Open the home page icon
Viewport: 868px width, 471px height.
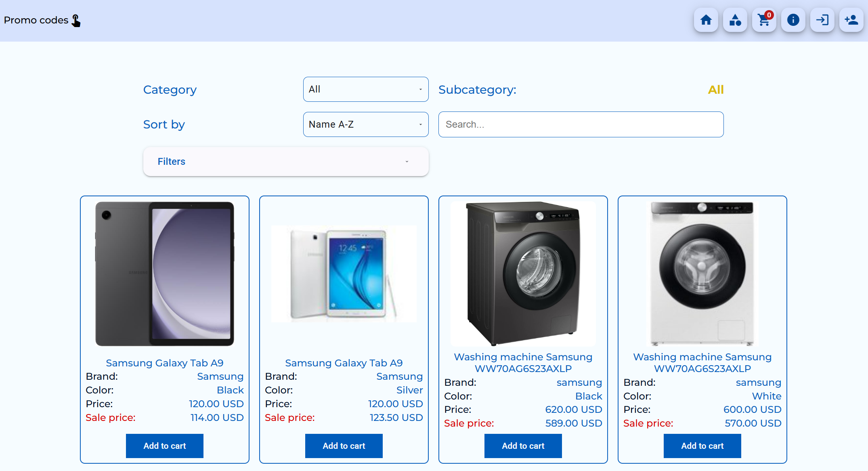(706, 20)
